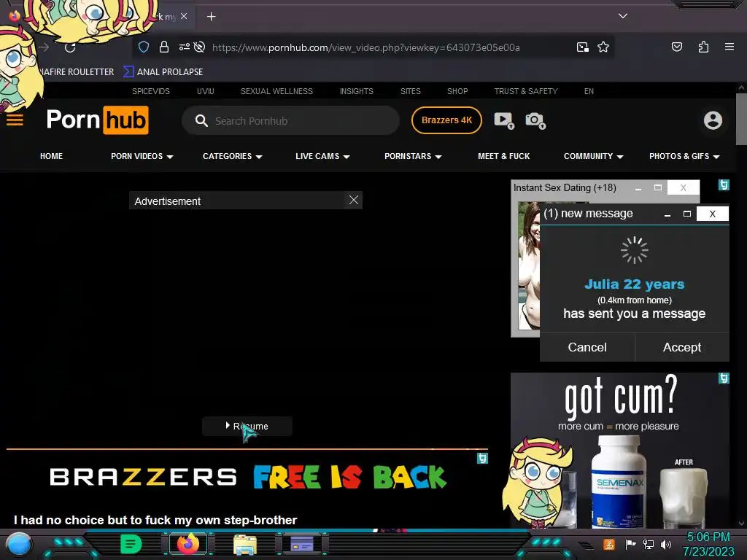This screenshot has height=560, width=747.
Task: Expand the LIVE CAMS dropdown
Action: pos(322,156)
